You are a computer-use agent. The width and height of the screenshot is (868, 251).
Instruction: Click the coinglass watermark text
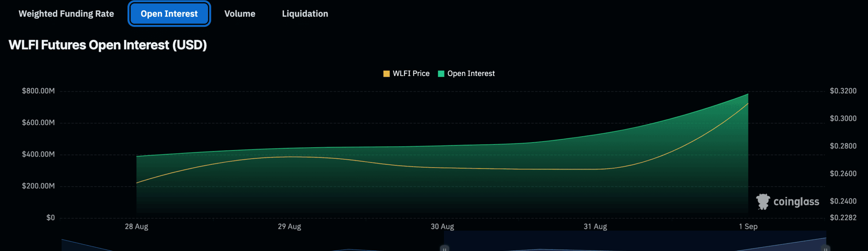tap(796, 202)
